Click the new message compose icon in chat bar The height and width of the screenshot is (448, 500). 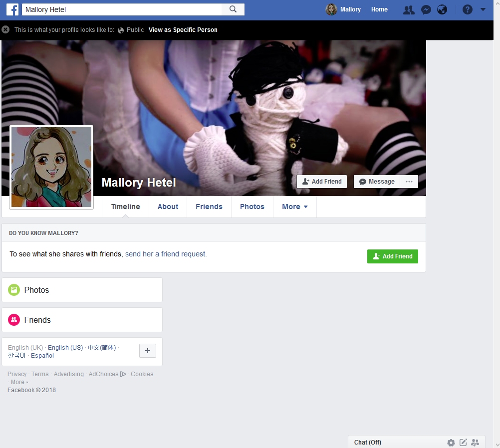tap(463, 443)
